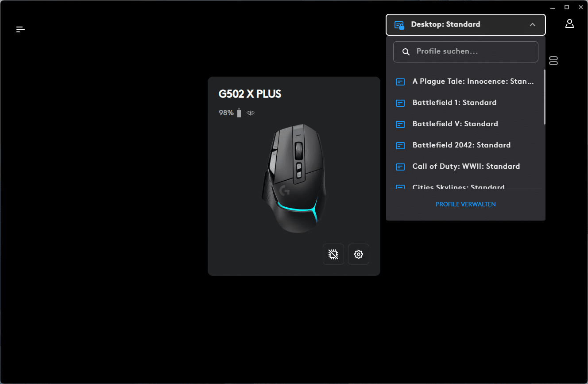Collapse the Desktop: Standard profile dropdown
Image resolution: width=588 pixels, height=384 pixels.
click(x=466, y=25)
